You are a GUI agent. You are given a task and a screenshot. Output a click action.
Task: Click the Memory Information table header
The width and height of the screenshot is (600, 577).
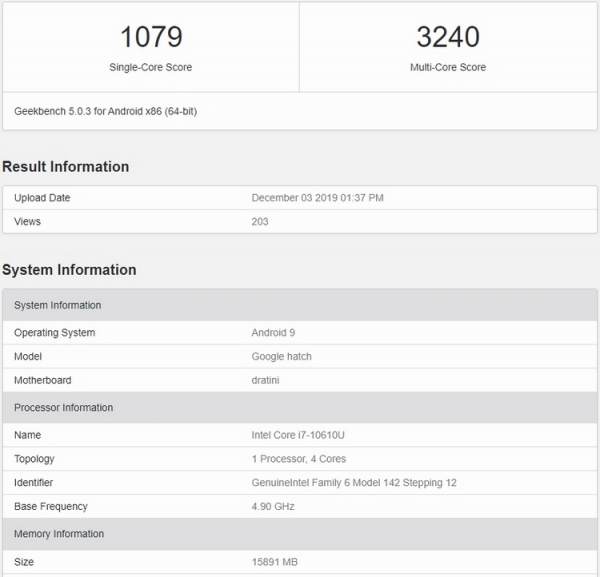coord(57,535)
